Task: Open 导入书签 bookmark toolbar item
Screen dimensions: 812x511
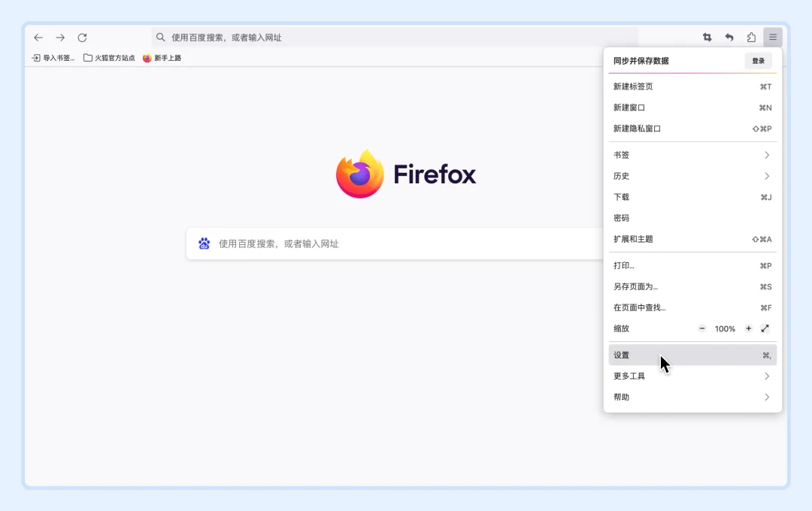Action: coord(53,58)
